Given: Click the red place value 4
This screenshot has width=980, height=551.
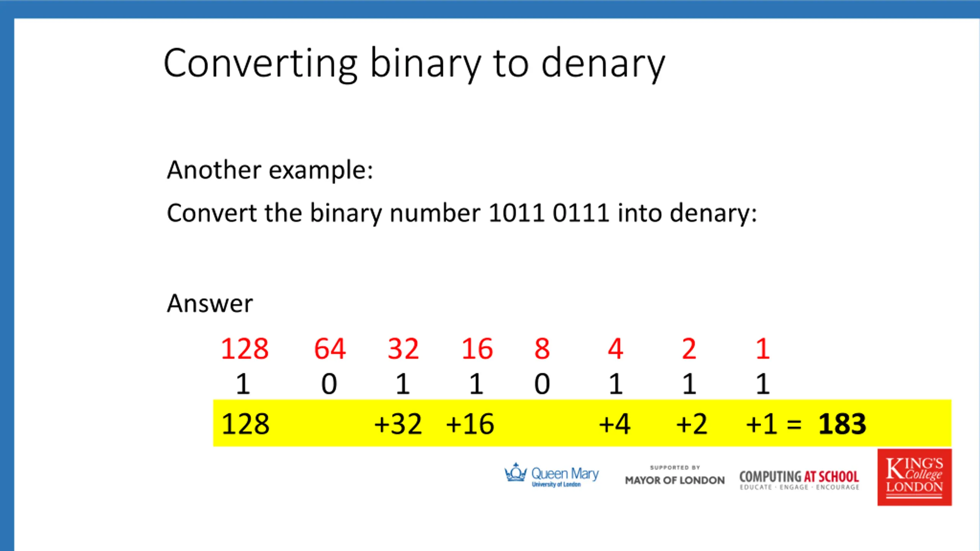Looking at the screenshot, I should [x=616, y=349].
